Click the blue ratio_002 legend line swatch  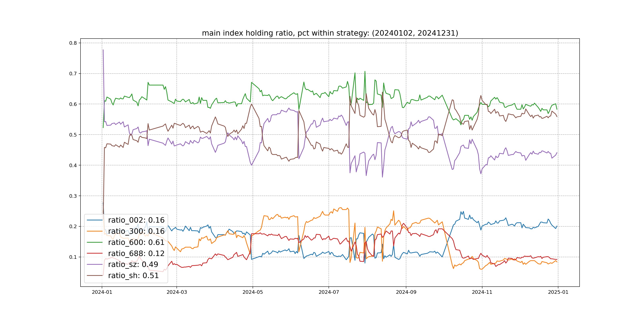pos(95,220)
